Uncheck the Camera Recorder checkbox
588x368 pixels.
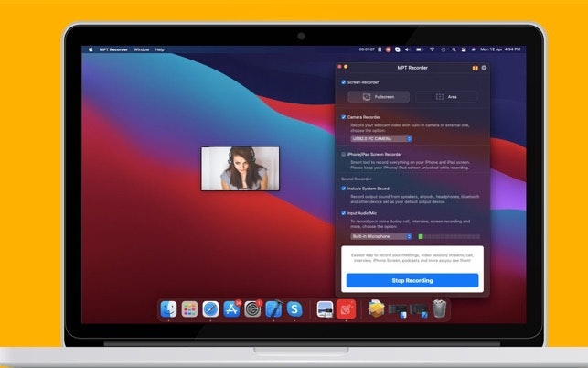[x=344, y=117]
